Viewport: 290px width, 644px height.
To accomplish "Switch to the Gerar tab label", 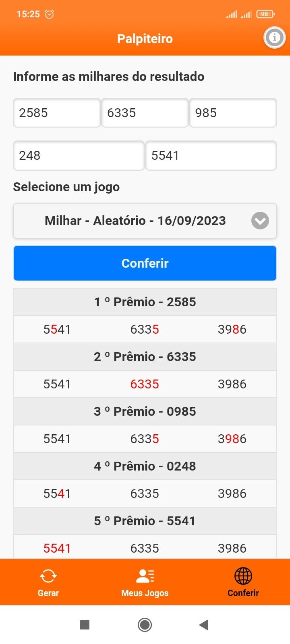I will click(x=48, y=593).
